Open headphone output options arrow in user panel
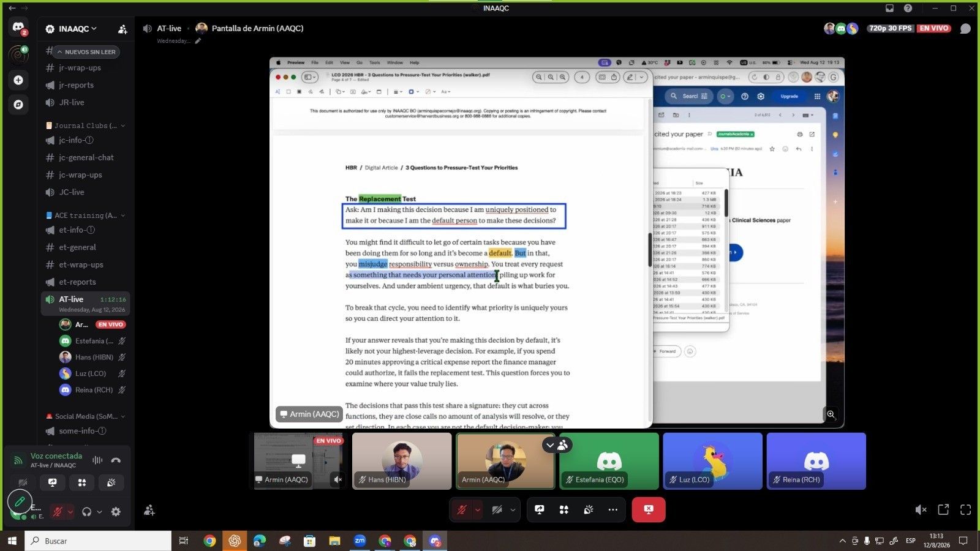This screenshot has height=551, width=980. (99, 512)
